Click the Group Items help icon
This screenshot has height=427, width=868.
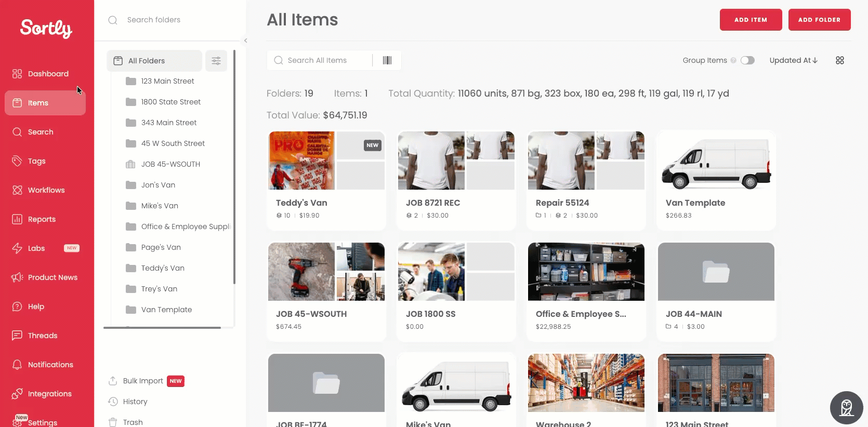pyautogui.click(x=733, y=60)
